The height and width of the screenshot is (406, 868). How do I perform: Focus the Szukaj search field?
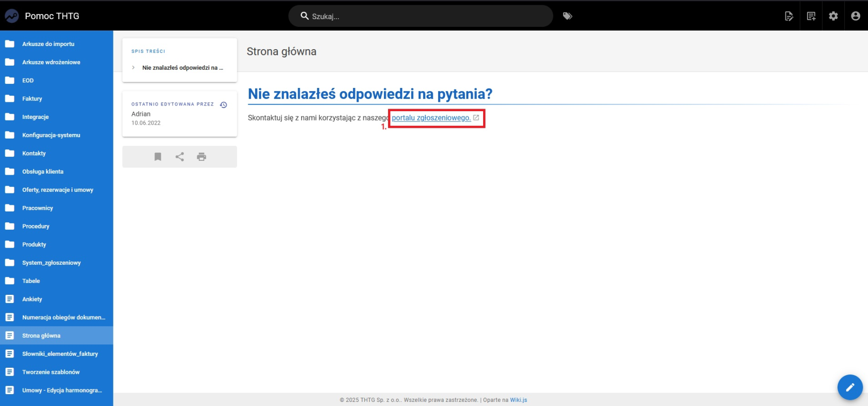pyautogui.click(x=421, y=16)
